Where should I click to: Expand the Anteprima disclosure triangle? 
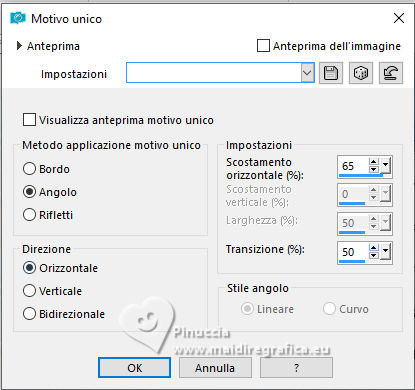pyautogui.click(x=19, y=46)
